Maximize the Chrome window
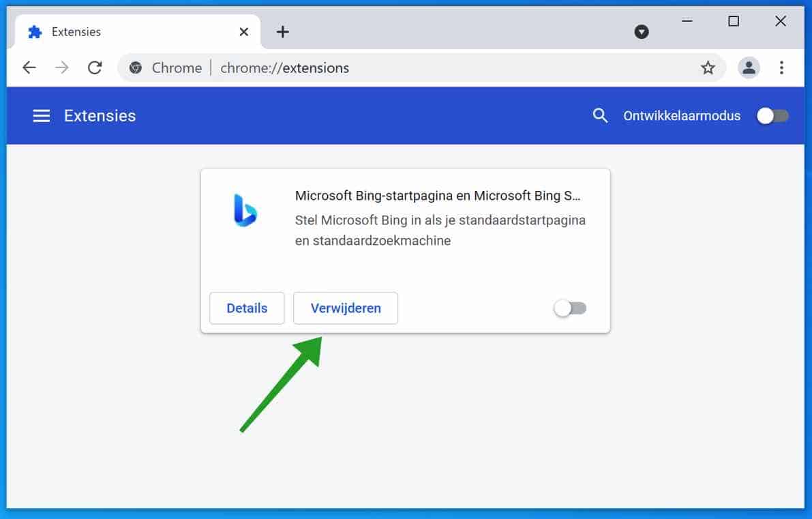This screenshot has width=812, height=519. point(734,21)
